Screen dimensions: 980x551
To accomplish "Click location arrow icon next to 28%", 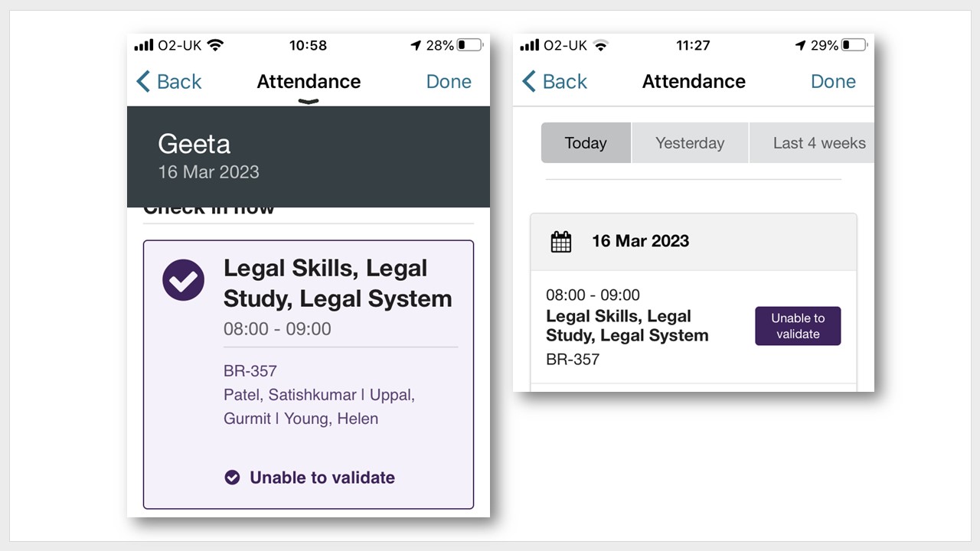I will 416,45.
